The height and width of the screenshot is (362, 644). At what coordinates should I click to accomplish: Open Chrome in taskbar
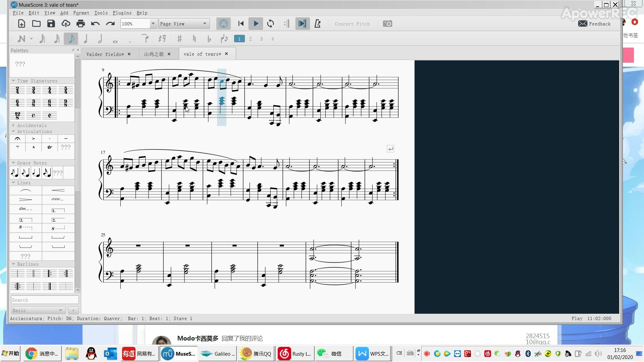click(42, 354)
